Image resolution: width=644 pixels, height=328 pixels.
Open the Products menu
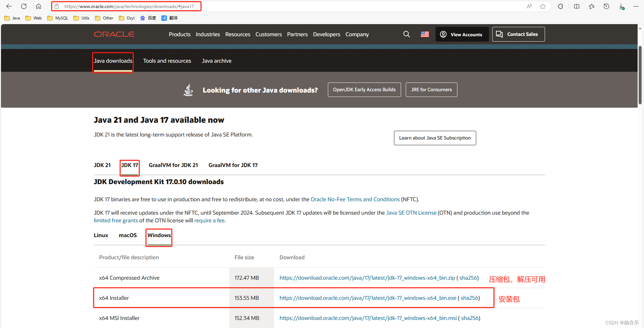(180, 34)
